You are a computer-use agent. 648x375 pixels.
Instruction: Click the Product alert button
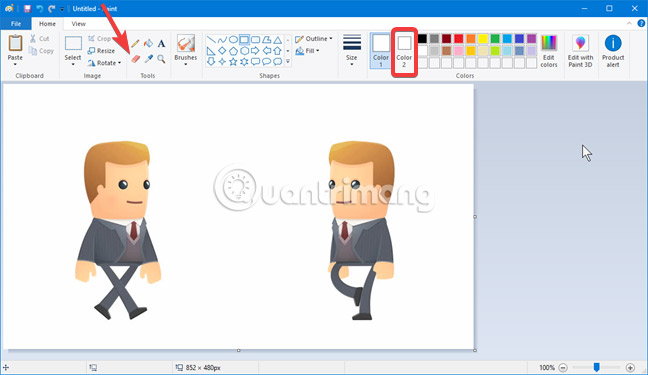(x=613, y=50)
